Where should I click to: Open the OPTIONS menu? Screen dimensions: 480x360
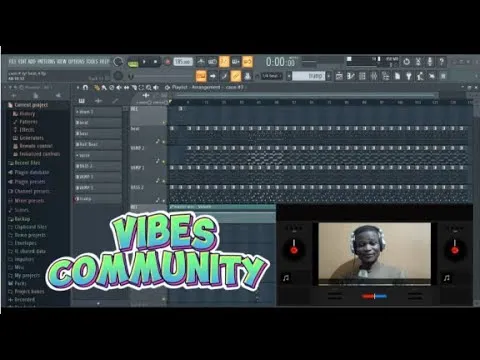[77, 62]
